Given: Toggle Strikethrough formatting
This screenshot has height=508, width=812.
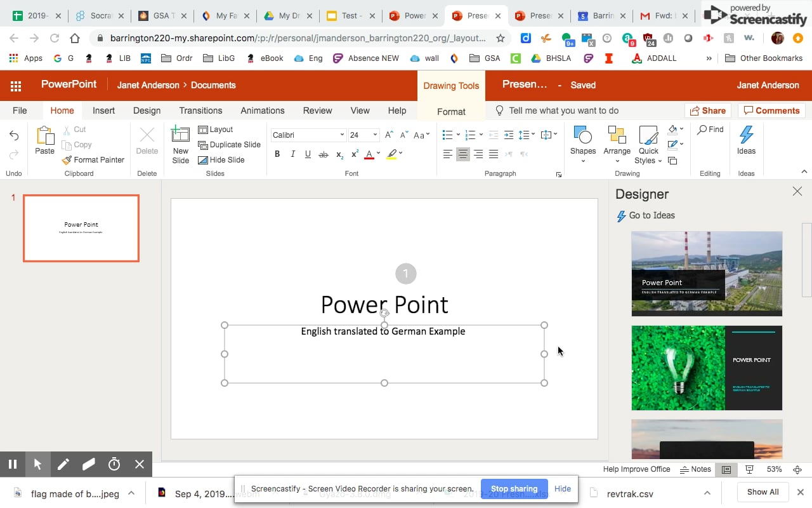Looking at the screenshot, I should pyautogui.click(x=324, y=154).
